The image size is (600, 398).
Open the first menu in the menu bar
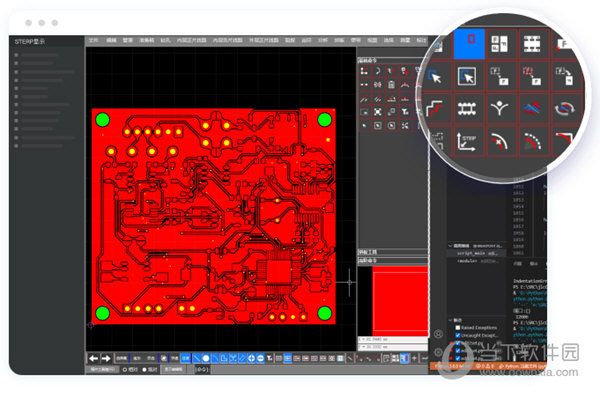point(93,40)
